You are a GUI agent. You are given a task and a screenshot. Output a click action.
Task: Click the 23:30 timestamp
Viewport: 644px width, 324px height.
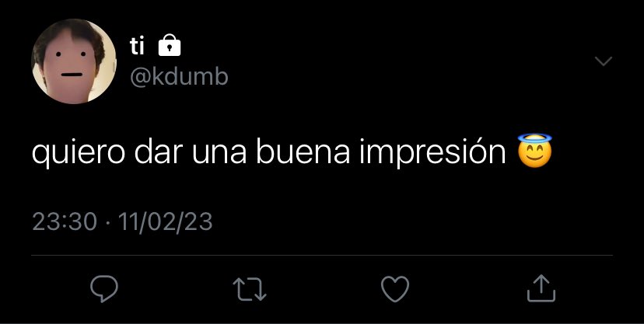[x=65, y=222]
